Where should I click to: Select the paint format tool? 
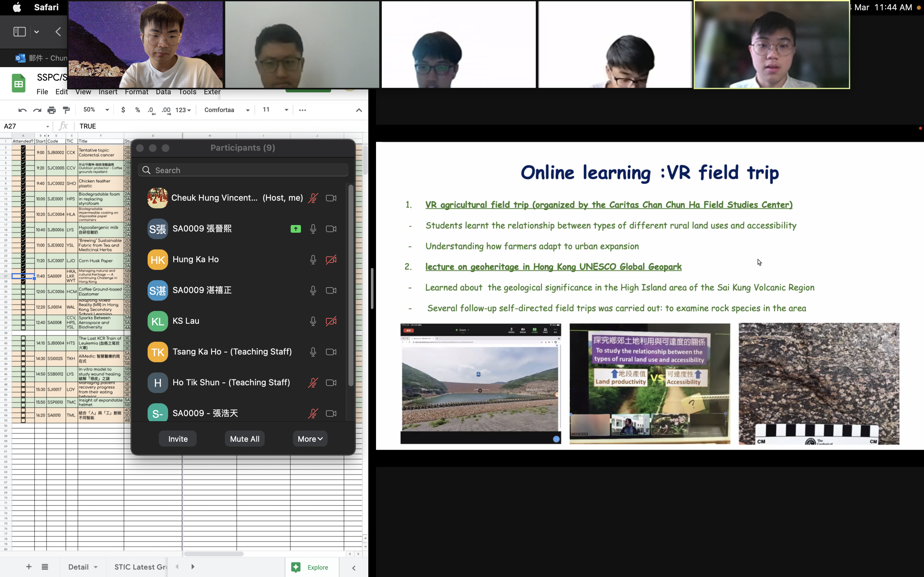tap(66, 110)
